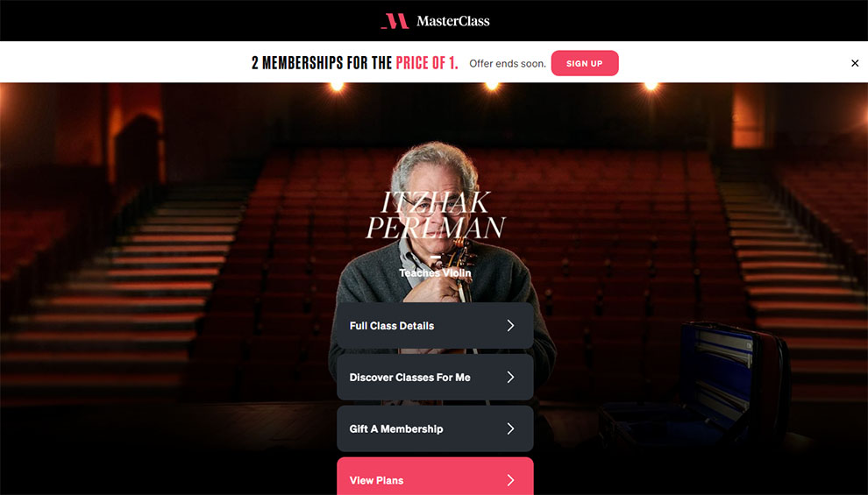This screenshot has width=868, height=495.
Task: Click the red MasterClass M logo icon
Action: coord(395,21)
